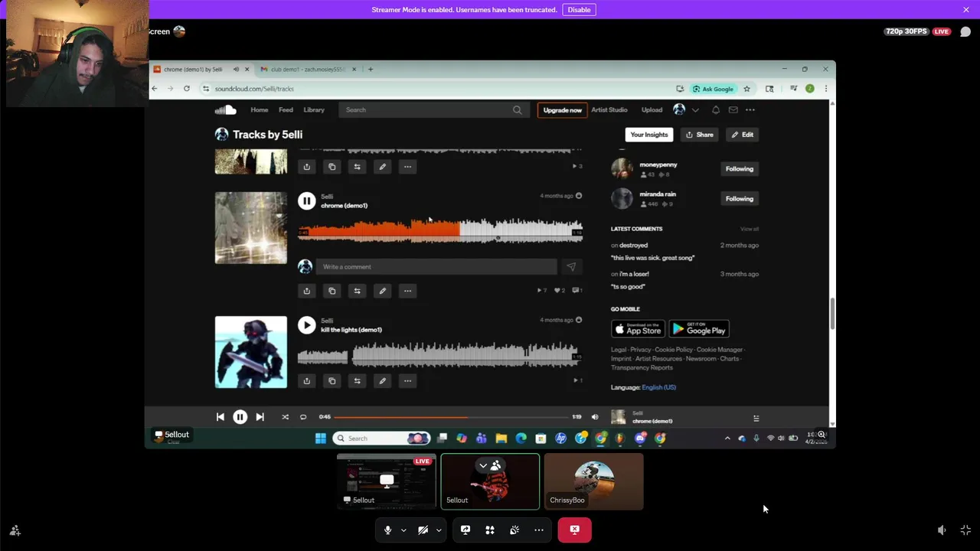The image size is (980, 551).
Task: Toggle shuffle in the bottom player
Action: point(285,417)
